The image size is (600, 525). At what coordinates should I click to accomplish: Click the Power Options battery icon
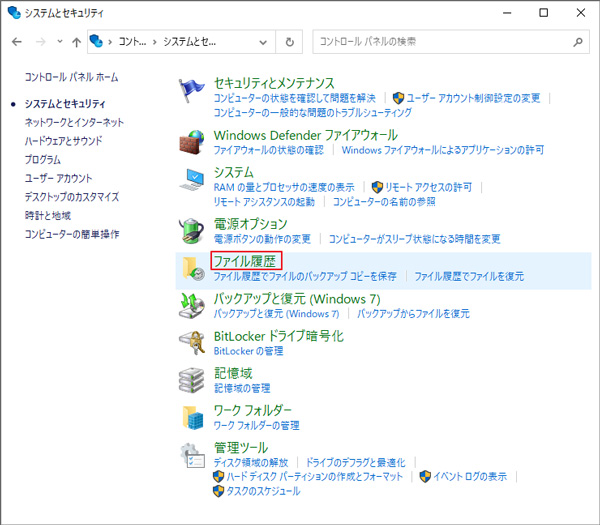pos(191,231)
